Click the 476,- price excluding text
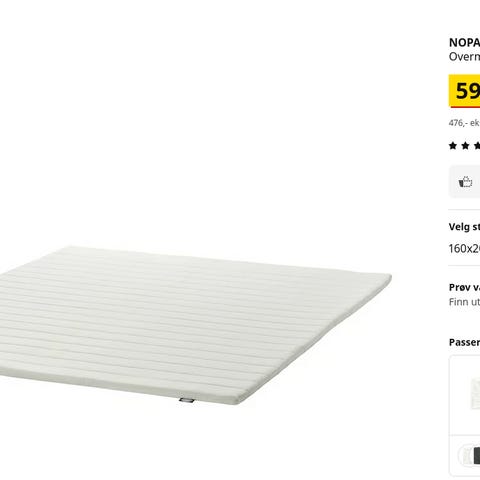480x480 pixels. (x=464, y=123)
